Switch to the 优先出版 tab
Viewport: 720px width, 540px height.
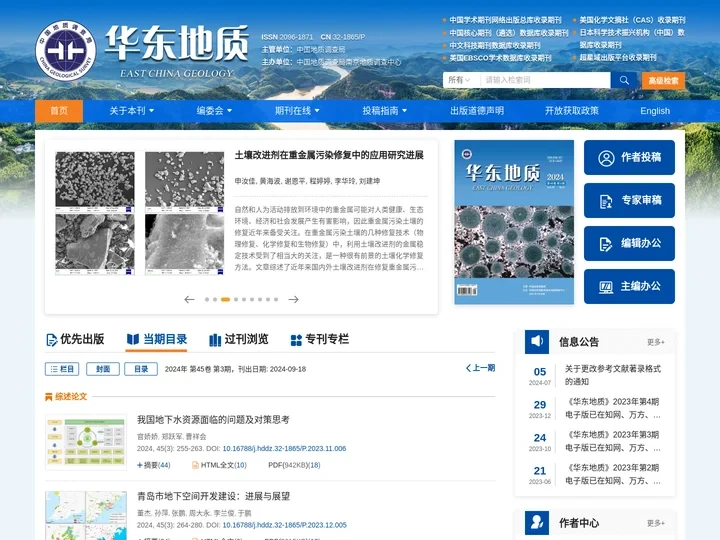(x=75, y=340)
